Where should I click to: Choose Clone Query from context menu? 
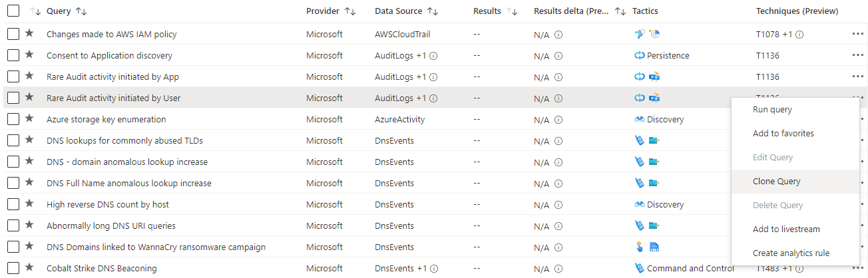tap(776, 181)
